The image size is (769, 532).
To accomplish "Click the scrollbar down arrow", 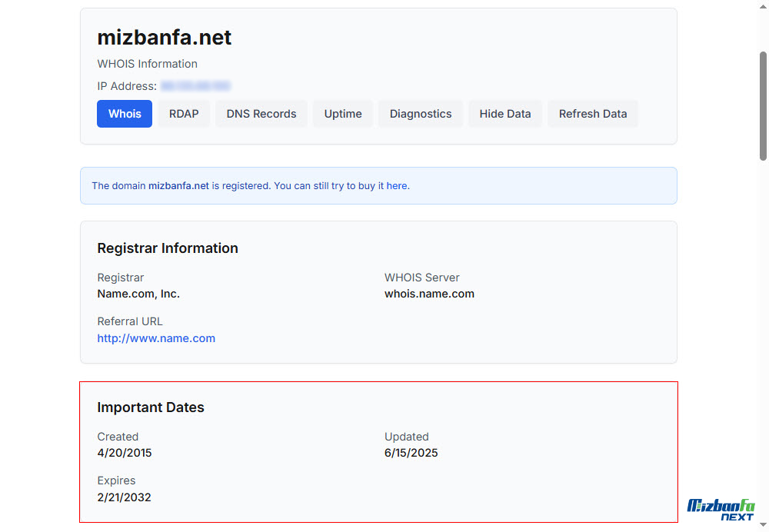I will [x=763, y=525].
